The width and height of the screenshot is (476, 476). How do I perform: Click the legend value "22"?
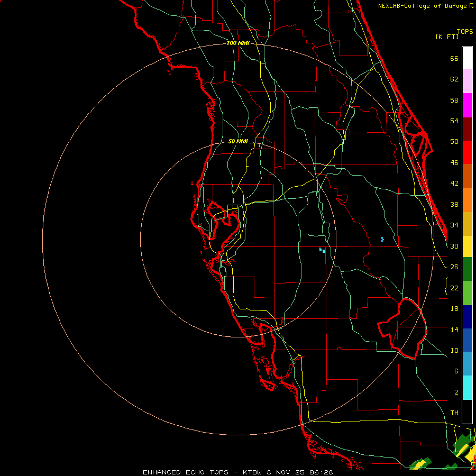[x=454, y=288]
